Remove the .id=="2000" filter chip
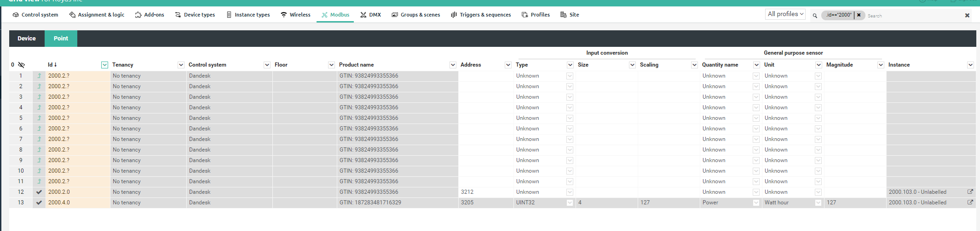The height and width of the screenshot is (231, 980). coord(859,15)
